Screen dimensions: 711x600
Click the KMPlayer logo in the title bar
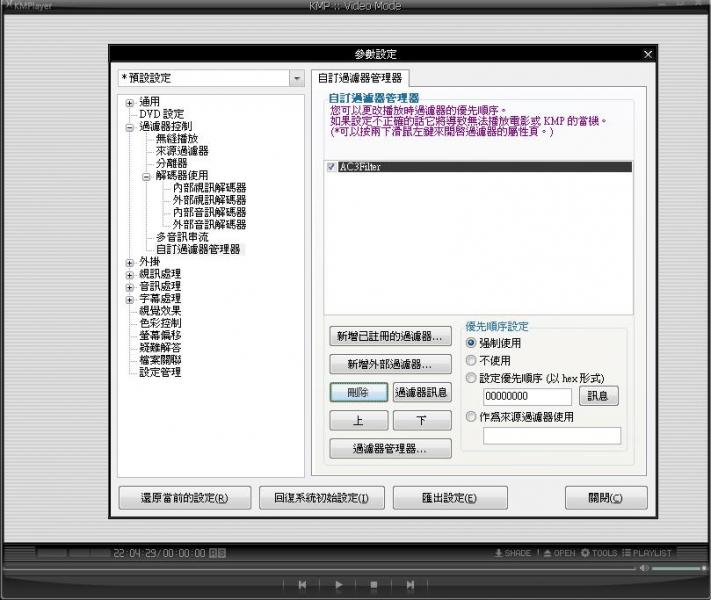[x=29, y=6]
